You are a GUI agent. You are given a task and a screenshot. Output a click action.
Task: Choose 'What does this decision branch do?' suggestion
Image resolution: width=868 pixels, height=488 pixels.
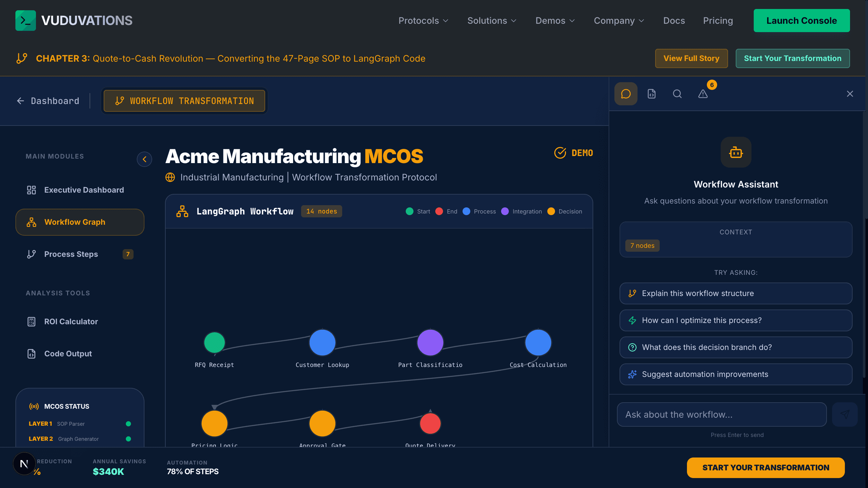click(x=736, y=347)
